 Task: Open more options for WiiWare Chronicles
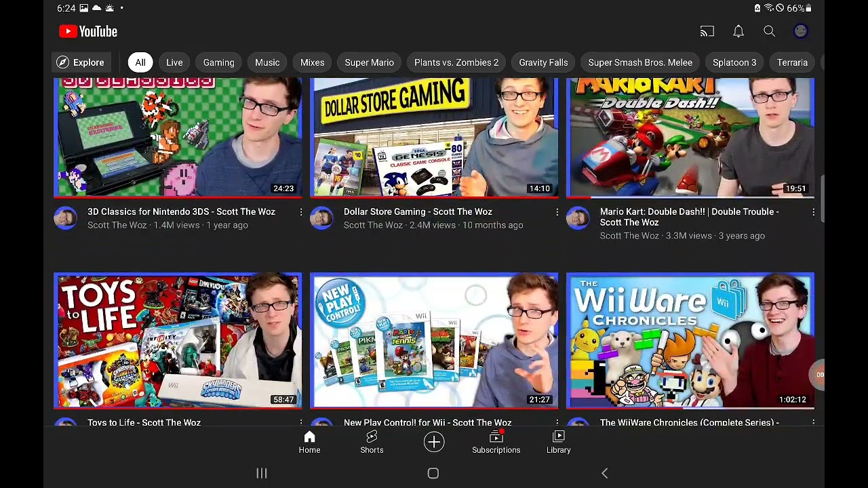tap(813, 422)
